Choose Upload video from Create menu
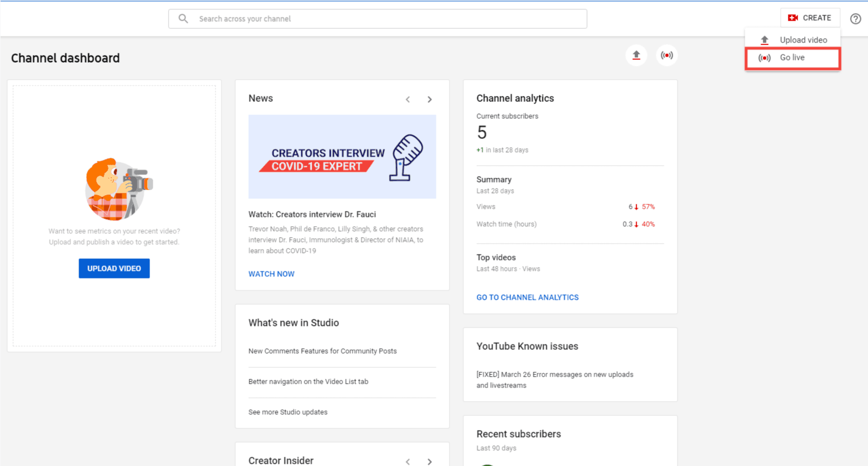 793,40
